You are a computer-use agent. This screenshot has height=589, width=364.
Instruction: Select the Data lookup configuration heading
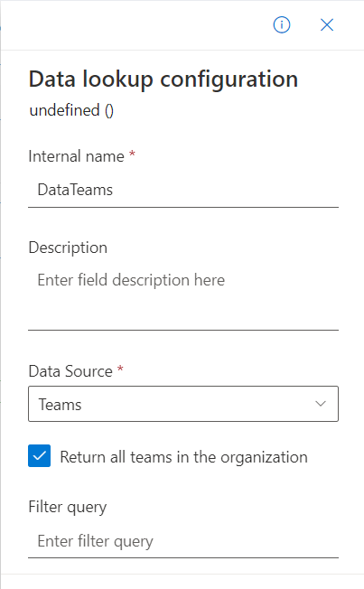click(x=163, y=79)
